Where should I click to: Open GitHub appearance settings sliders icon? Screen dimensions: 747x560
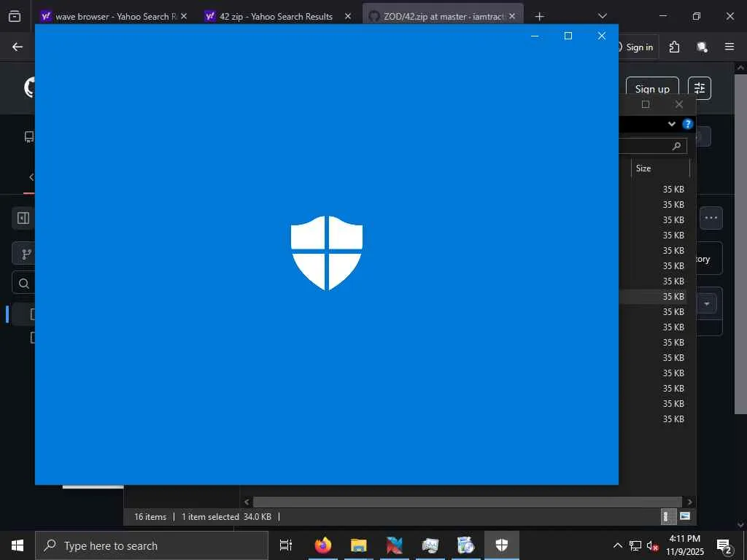pyautogui.click(x=700, y=88)
